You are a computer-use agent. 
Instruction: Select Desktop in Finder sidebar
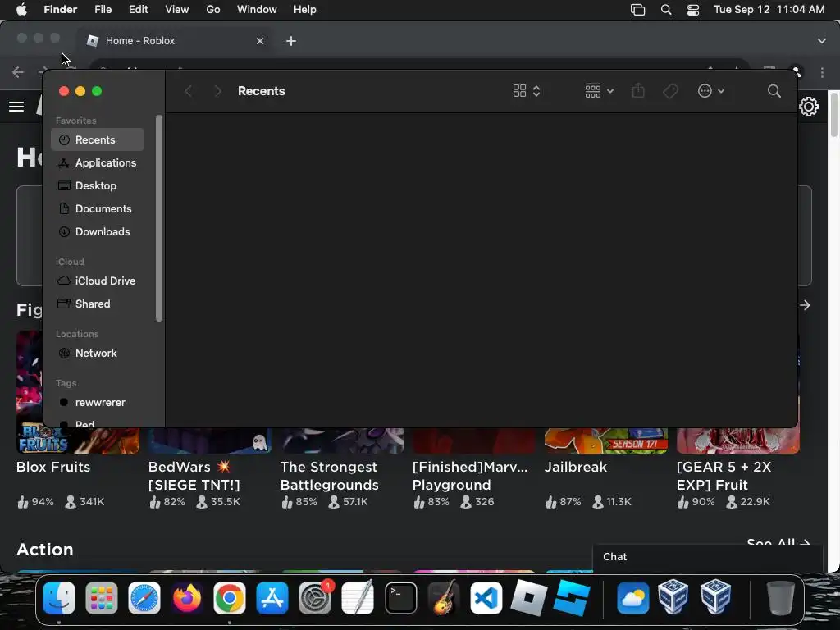tap(98, 186)
